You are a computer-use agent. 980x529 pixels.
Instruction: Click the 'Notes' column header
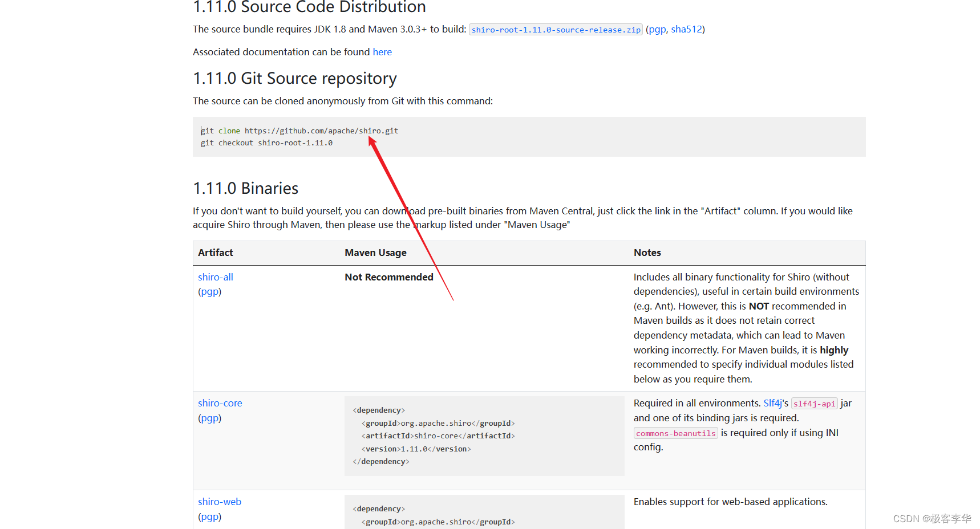click(x=647, y=253)
